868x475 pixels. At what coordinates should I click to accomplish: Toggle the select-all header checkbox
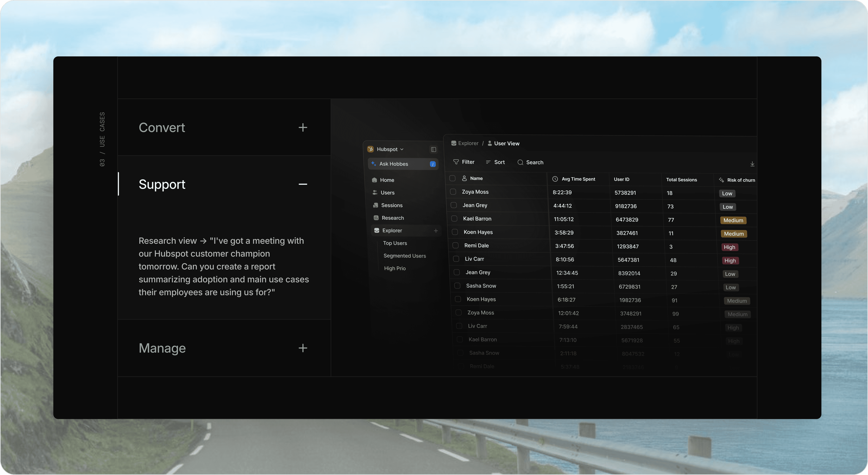[x=453, y=178]
